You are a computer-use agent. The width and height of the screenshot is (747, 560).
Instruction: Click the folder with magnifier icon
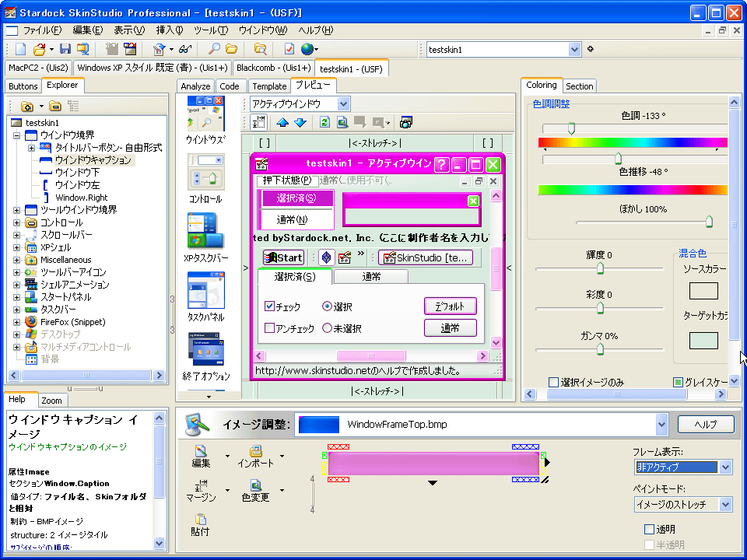260,48
